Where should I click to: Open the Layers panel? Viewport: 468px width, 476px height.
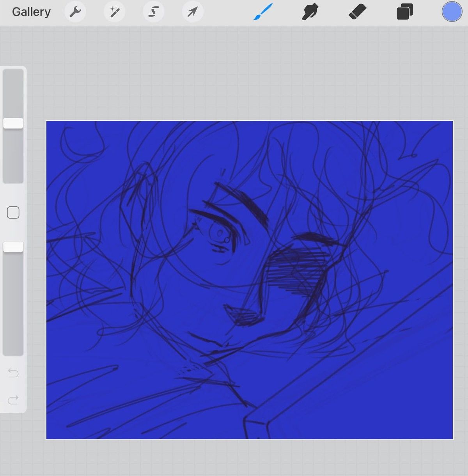(405, 12)
